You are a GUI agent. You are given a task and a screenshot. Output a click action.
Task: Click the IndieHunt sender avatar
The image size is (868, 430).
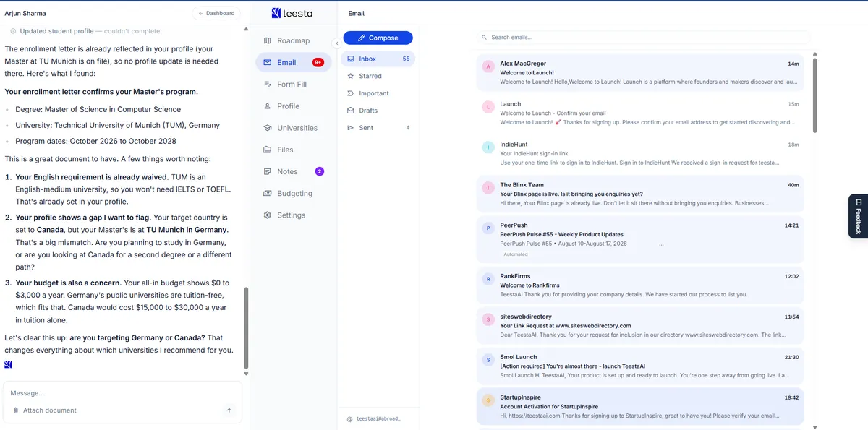click(x=488, y=147)
